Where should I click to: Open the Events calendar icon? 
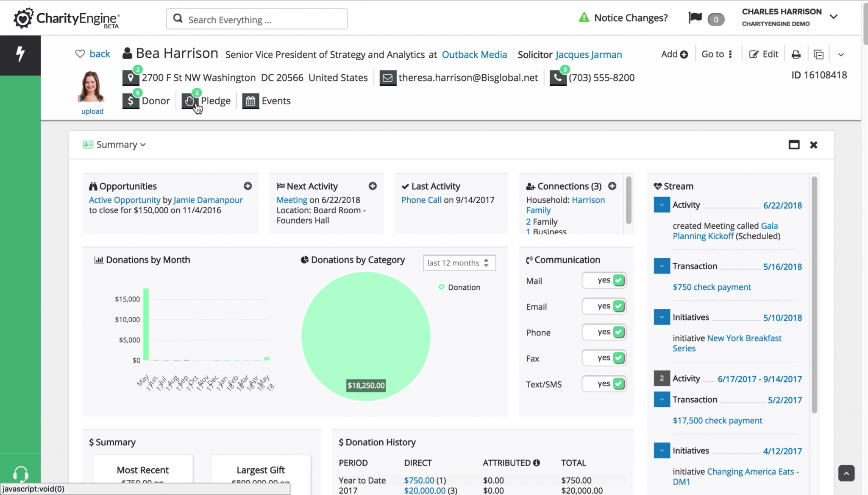coord(250,101)
